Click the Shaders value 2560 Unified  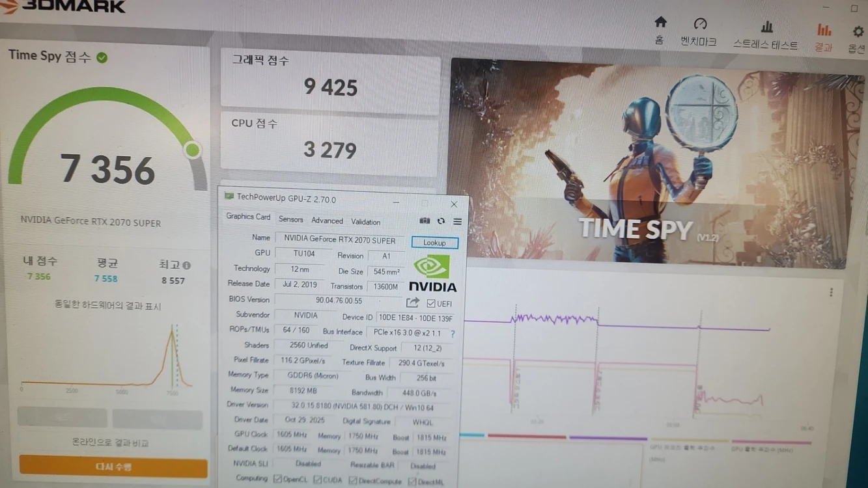click(308, 346)
